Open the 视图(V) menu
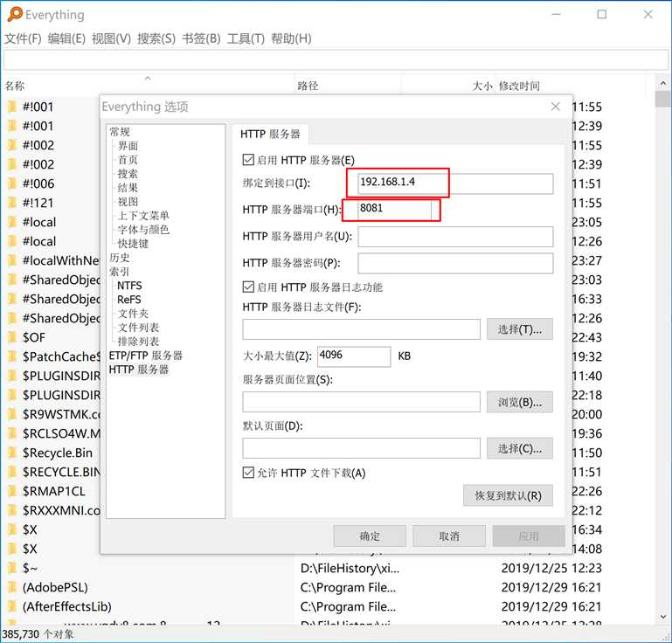The width and height of the screenshot is (672, 643). coord(112,38)
